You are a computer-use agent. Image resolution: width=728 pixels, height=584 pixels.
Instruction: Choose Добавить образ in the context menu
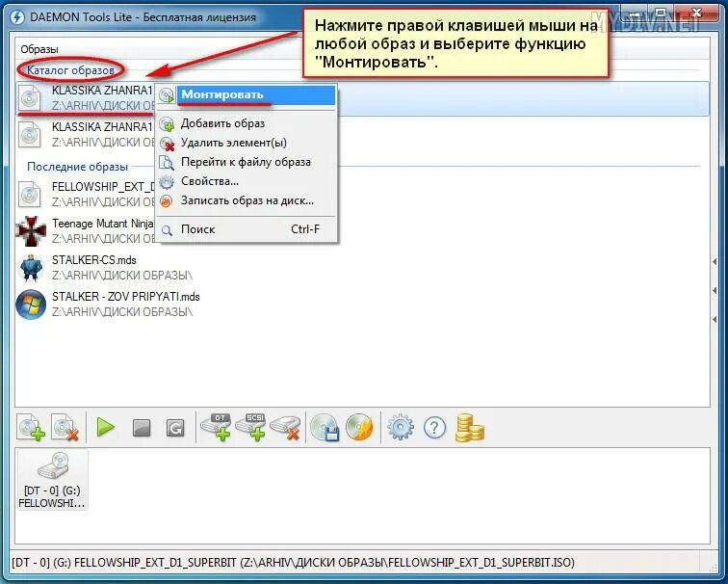[247, 123]
